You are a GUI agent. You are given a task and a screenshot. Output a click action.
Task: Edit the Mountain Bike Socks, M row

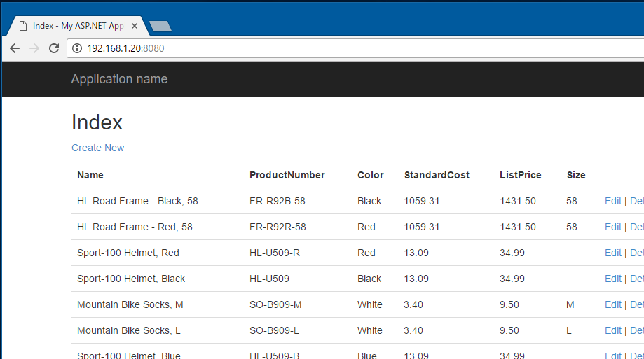[x=612, y=304]
